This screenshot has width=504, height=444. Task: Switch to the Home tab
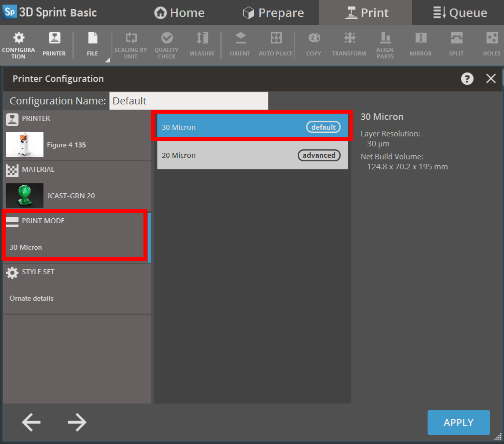(x=179, y=12)
